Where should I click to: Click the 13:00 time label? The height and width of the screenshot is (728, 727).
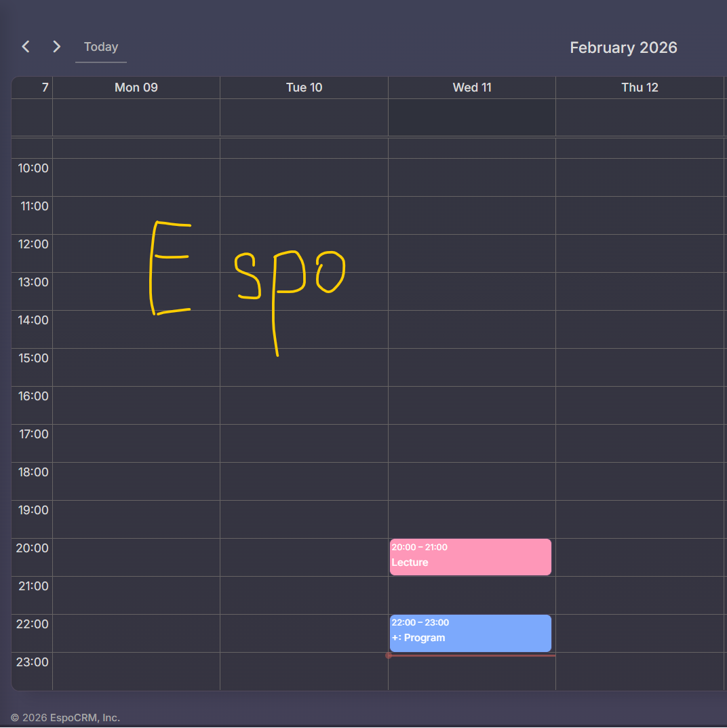tap(33, 282)
